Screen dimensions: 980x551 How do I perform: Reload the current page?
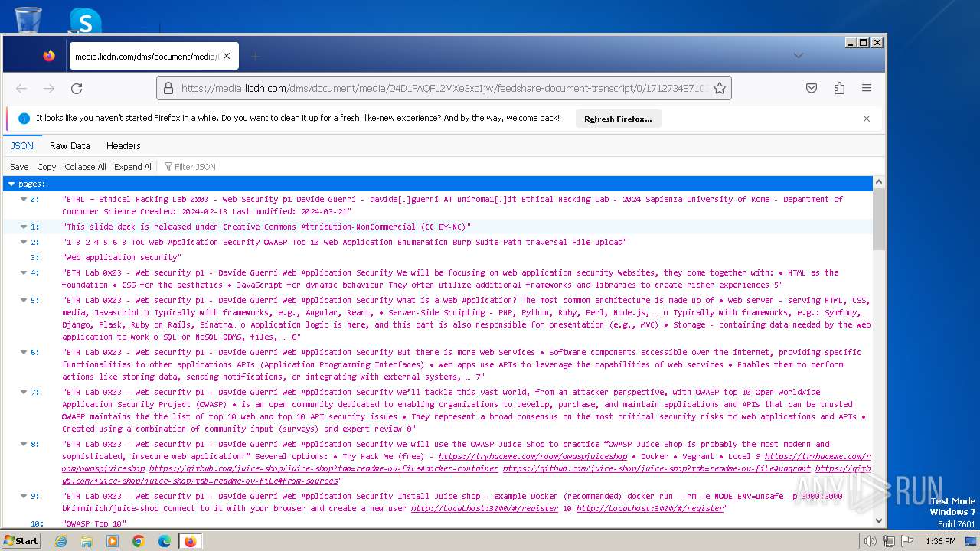coord(77,89)
